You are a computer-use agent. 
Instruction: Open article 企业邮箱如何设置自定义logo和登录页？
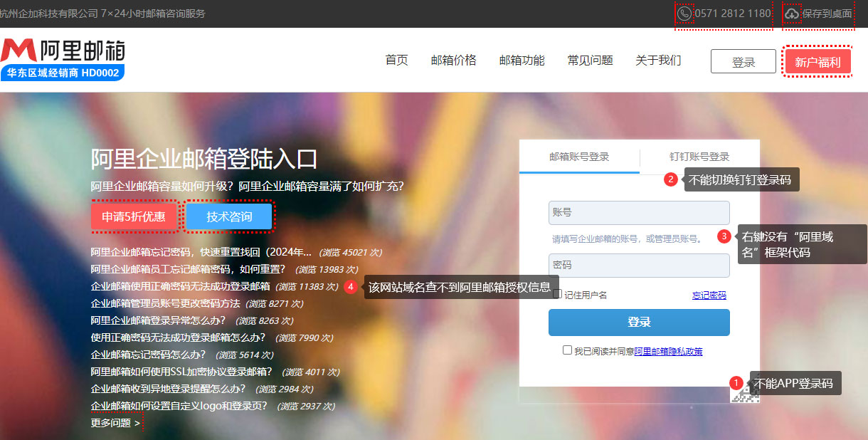[179, 406]
